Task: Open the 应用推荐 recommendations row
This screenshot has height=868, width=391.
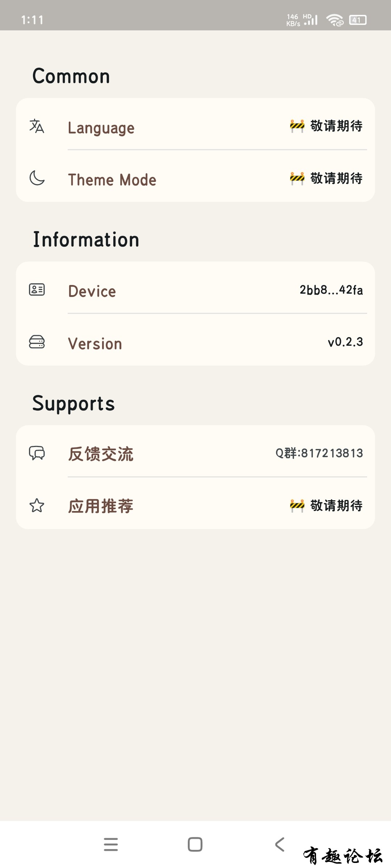Action: 195,503
